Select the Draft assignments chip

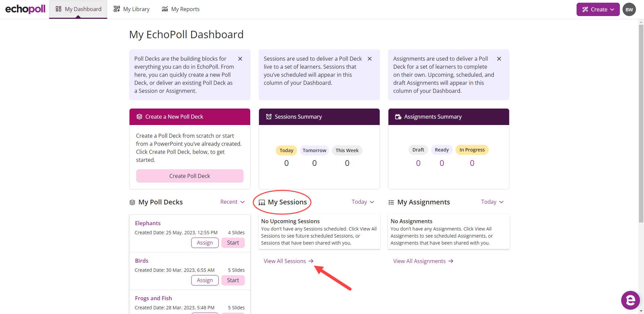pos(418,150)
